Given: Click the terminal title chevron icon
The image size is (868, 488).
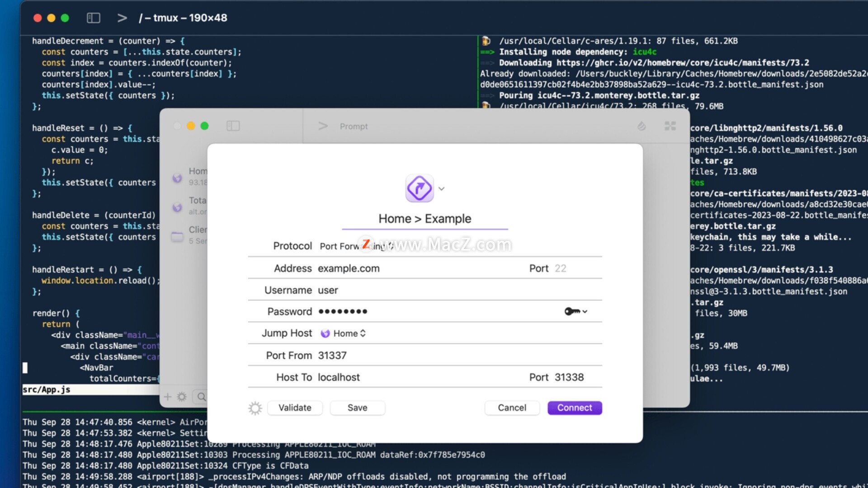Looking at the screenshot, I should (x=122, y=18).
